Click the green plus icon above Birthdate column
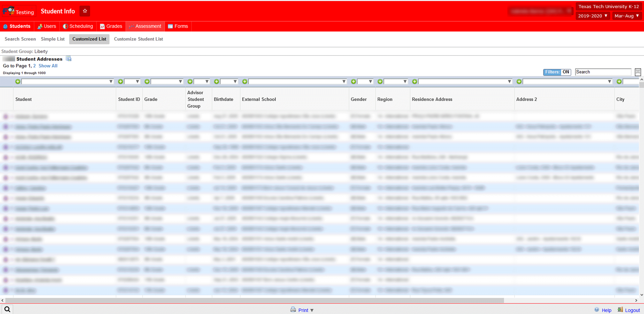The image size is (644, 314). tap(217, 81)
